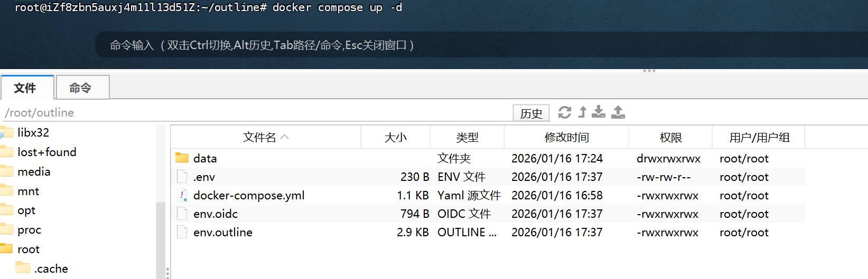This screenshot has height=279, width=868.
Task: Sort by 类型 column header
Action: [467, 137]
